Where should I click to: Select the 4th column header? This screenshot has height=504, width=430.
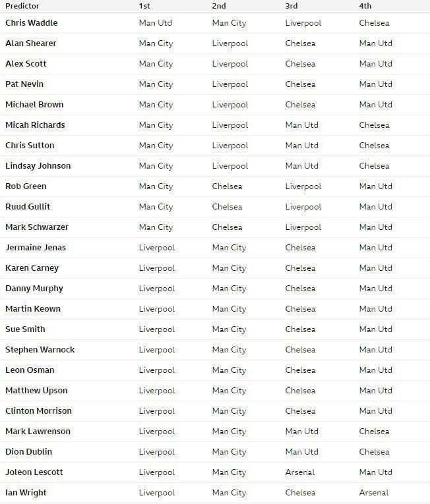pyautogui.click(x=365, y=6)
